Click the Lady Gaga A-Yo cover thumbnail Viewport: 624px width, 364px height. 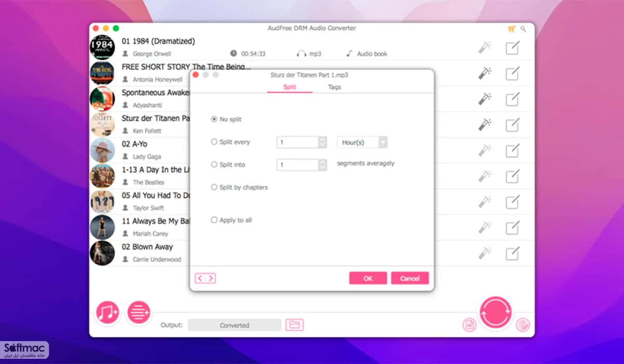[102, 150]
